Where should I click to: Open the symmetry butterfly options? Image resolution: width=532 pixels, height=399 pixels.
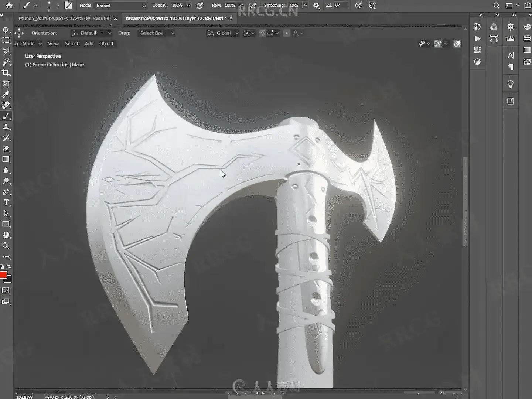tap(372, 6)
